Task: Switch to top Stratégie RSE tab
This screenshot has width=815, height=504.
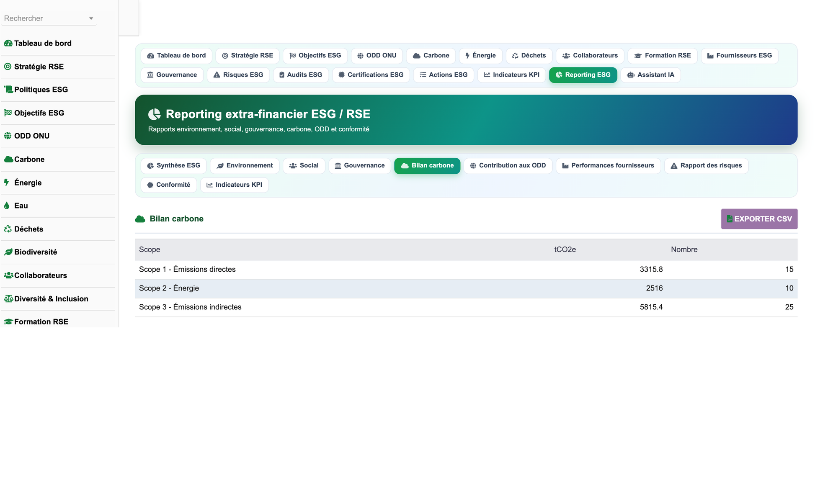Action: (248, 56)
